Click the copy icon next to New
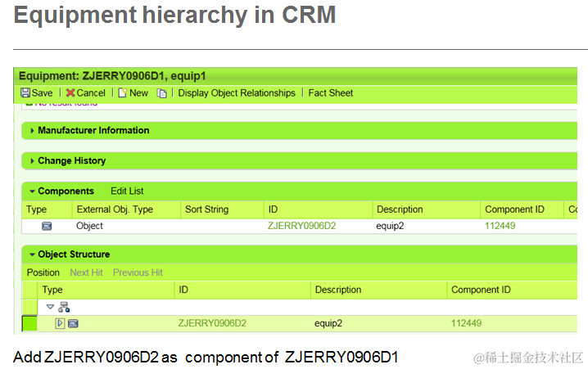This screenshot has width=588, height=369. point(161,93)
